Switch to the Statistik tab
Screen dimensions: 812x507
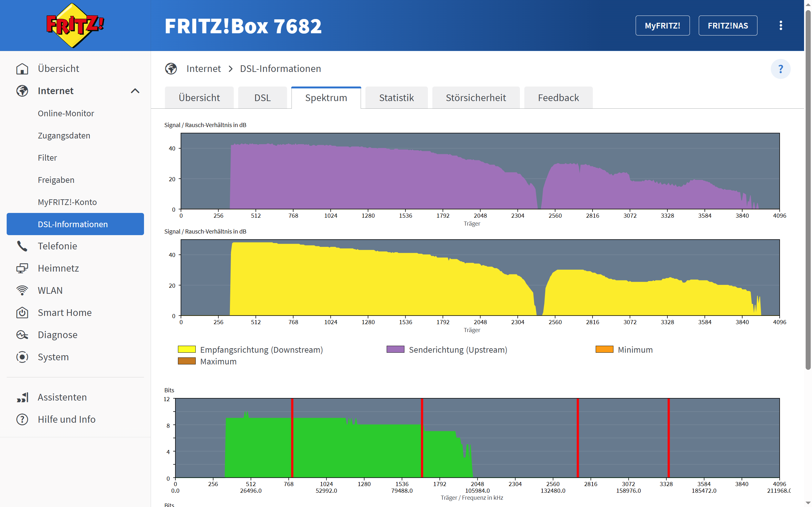396,98
